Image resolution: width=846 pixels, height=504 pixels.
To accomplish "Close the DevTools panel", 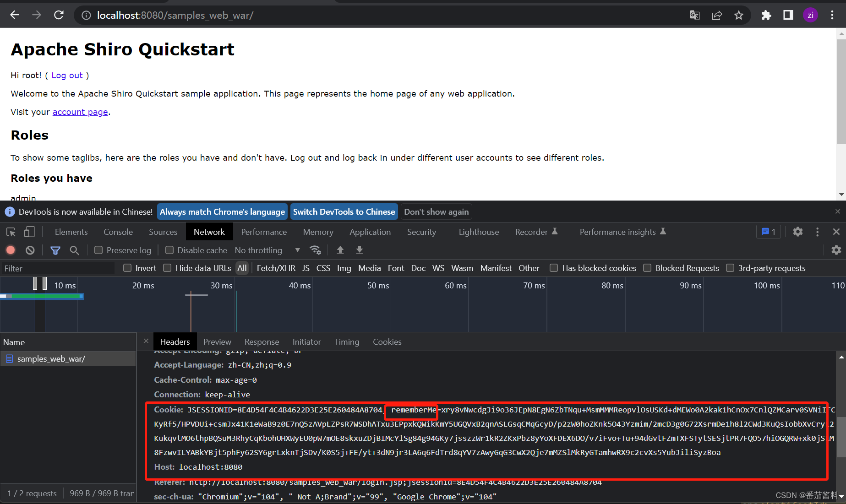I will click(836, 232).
